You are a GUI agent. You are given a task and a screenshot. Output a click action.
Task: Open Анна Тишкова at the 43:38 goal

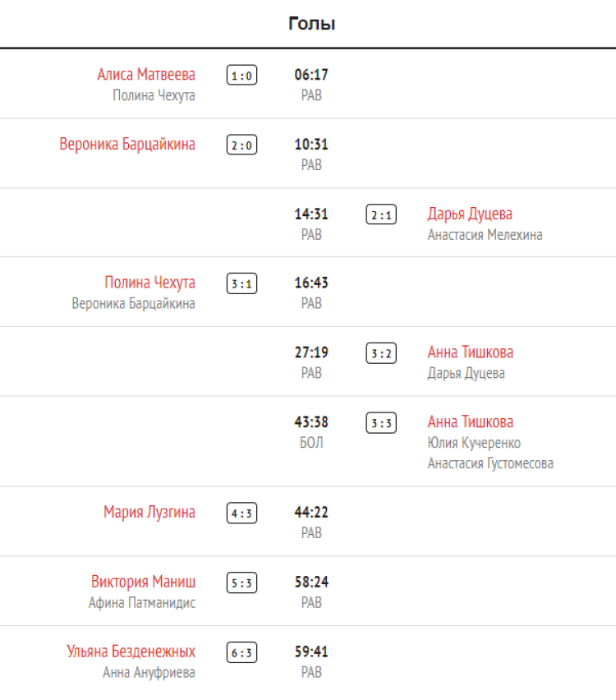[x=470, y=422]
